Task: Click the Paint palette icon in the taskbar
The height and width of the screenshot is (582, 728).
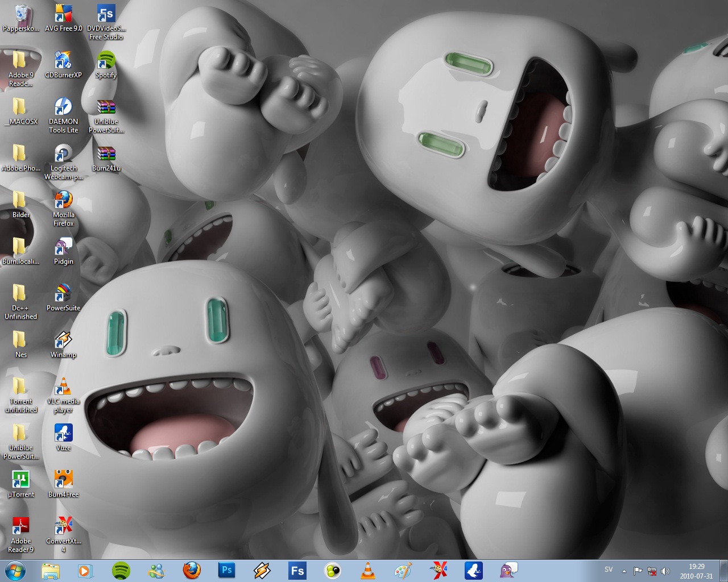Action: (x=403, y=570)
